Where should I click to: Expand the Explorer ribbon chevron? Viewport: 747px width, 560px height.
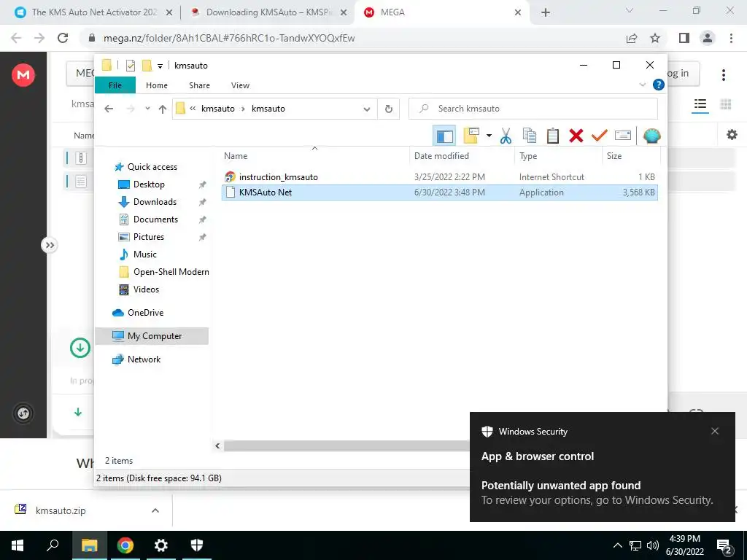642,85
